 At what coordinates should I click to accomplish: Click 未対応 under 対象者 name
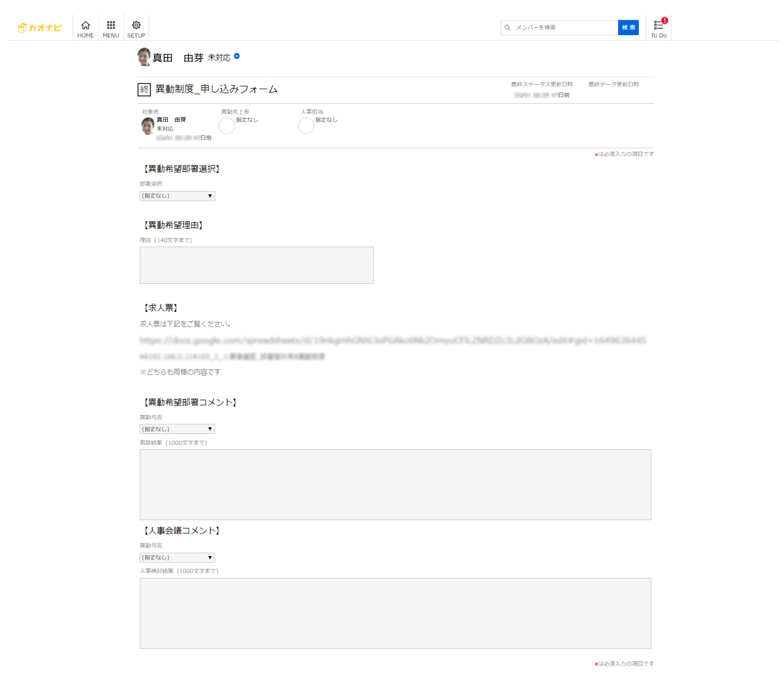[165, 129]
